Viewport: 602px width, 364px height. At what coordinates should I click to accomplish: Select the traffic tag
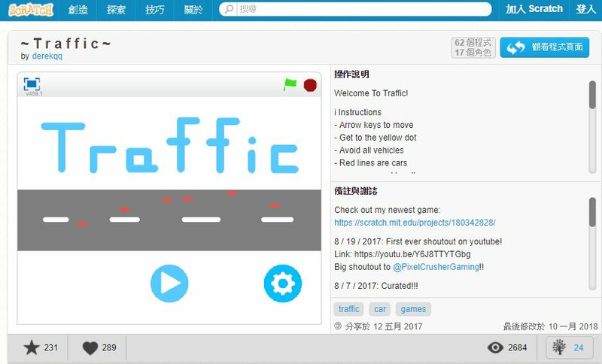point(348,309)
